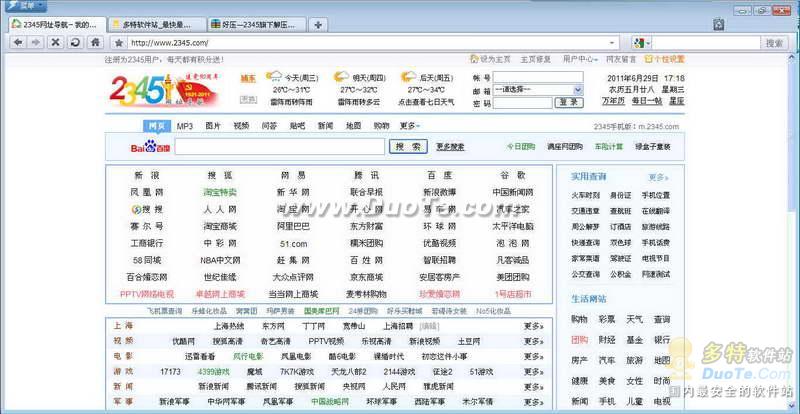Open the 用户中心 dropdown menu

pyautogui.click(x=581, y=59)
